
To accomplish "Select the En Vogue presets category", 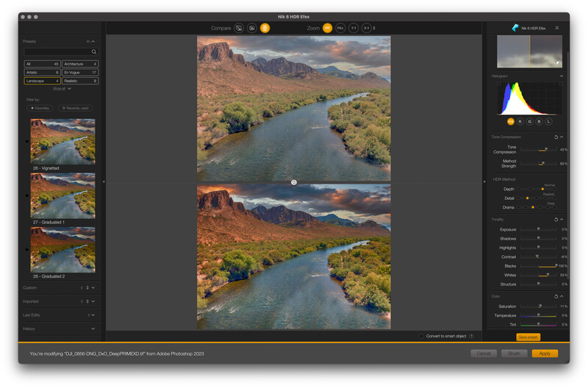I will [x=80, y=72].
